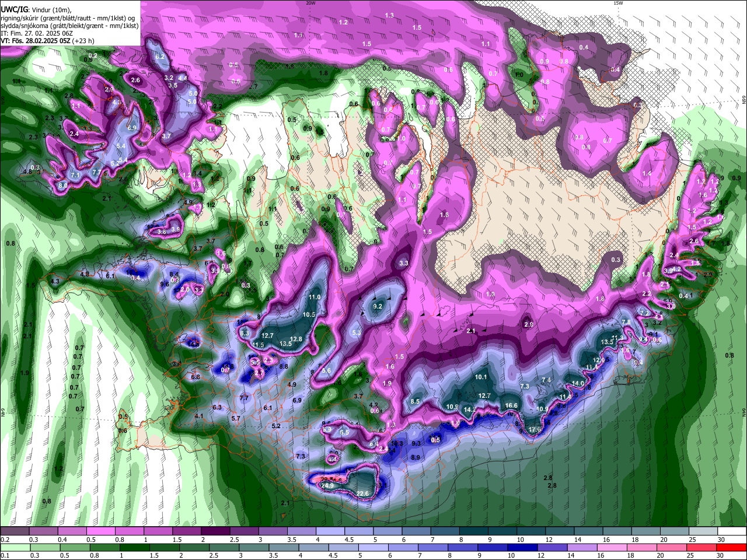Screen dimensions: 747x560
Task: Click the 17.6 precipitation value
Action: click(x=534, y=429)
